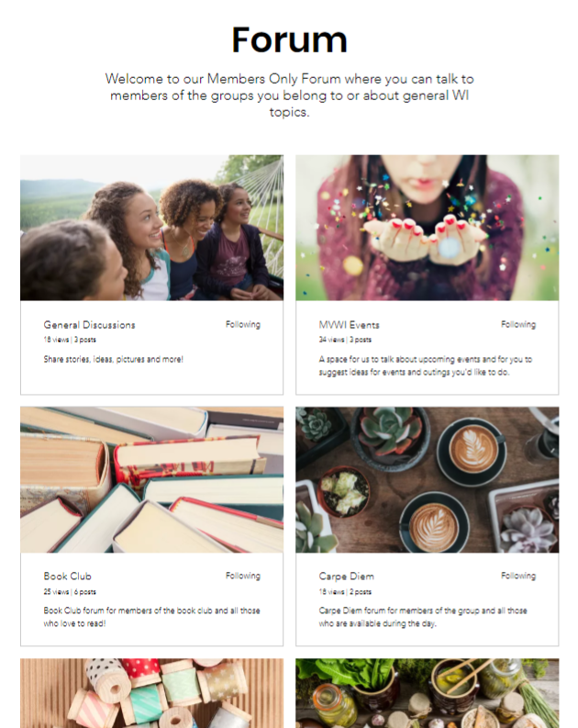Click the Forum page heading
This screenshot has width=578, height=728.
tap(290, 39)
